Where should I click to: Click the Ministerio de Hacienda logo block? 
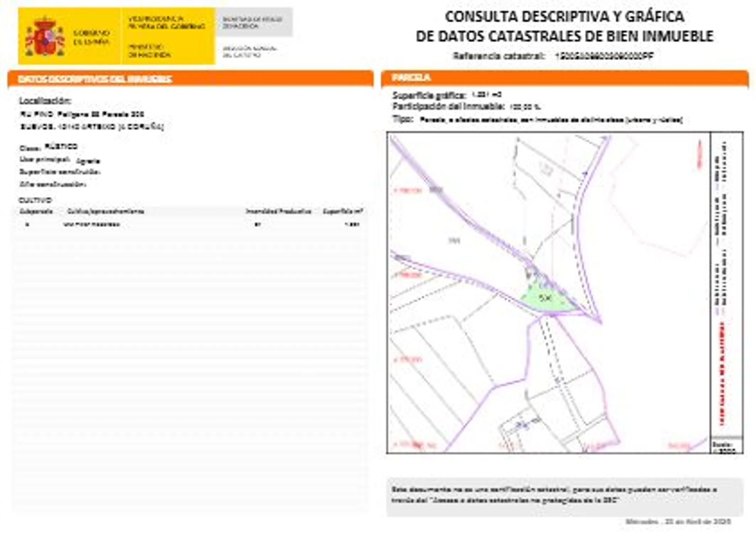pyautogui.click(x=149, y=51)
